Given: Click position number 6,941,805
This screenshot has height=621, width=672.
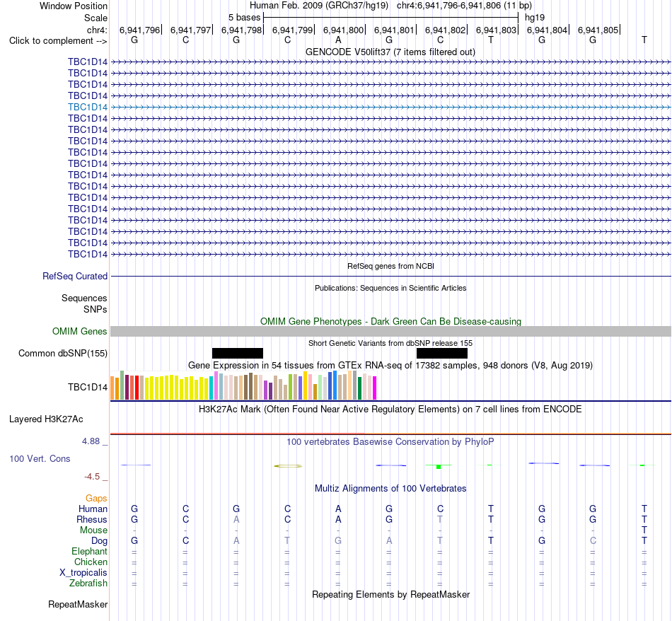Looking at the screenshot, I should [598, 30].
